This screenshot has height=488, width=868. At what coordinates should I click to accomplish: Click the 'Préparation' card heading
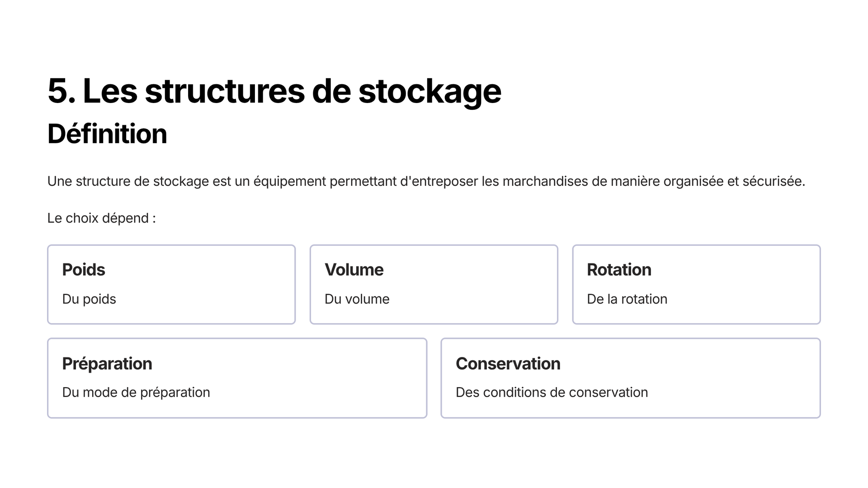pos(107,364)
